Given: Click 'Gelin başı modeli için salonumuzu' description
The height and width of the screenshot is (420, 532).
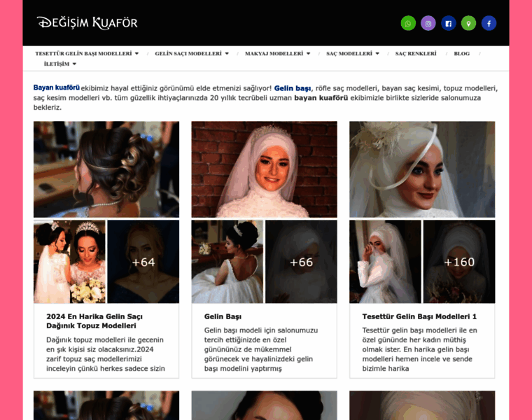Looking at the screenshot, I should pos(261,349).
